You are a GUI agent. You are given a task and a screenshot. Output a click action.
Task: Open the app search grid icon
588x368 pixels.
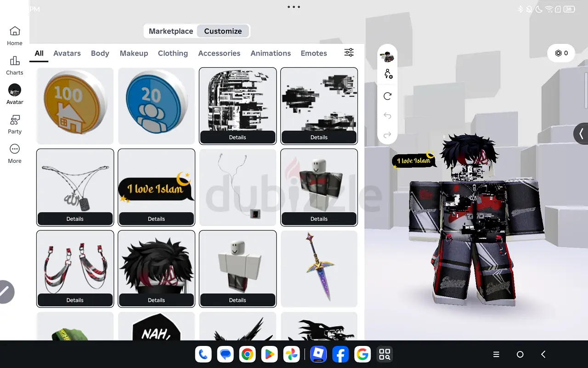point(384,354)
